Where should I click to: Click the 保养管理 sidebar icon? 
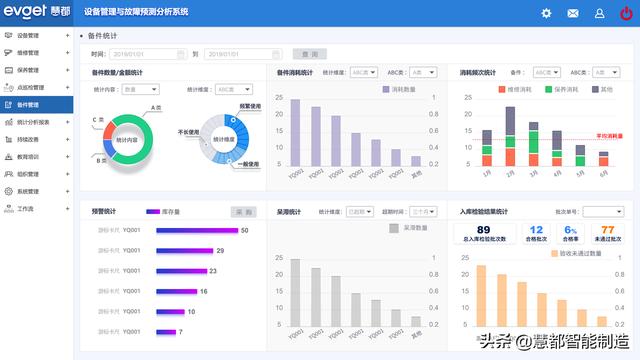pos(8,70)
